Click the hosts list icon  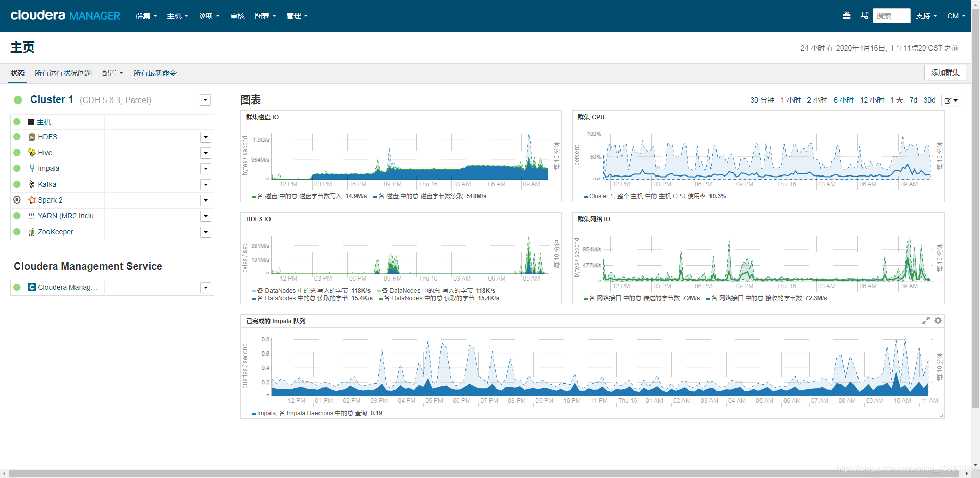[x=31, y=122]
